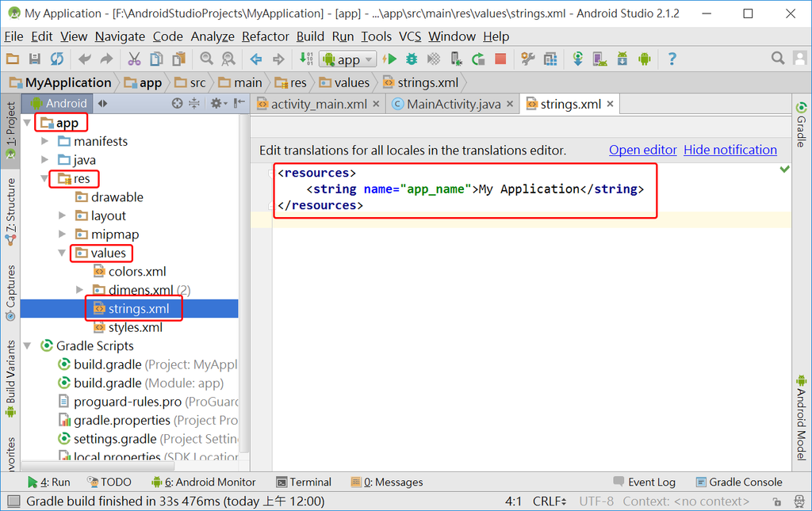Image resolution: width=812 pixels, height=511 pixels.
Task: Click the Open file toolbar icon
Action: [13, 59]
